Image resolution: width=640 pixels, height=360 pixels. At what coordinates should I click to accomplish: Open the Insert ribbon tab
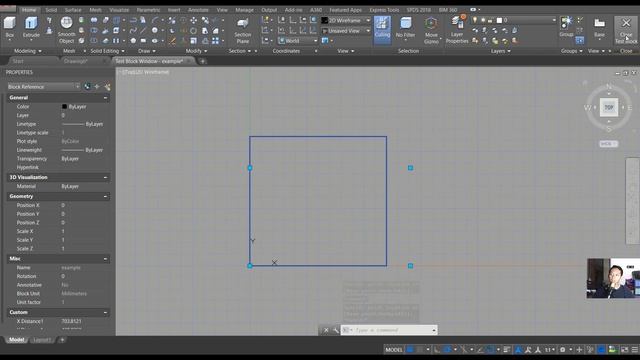coord(174,10)
